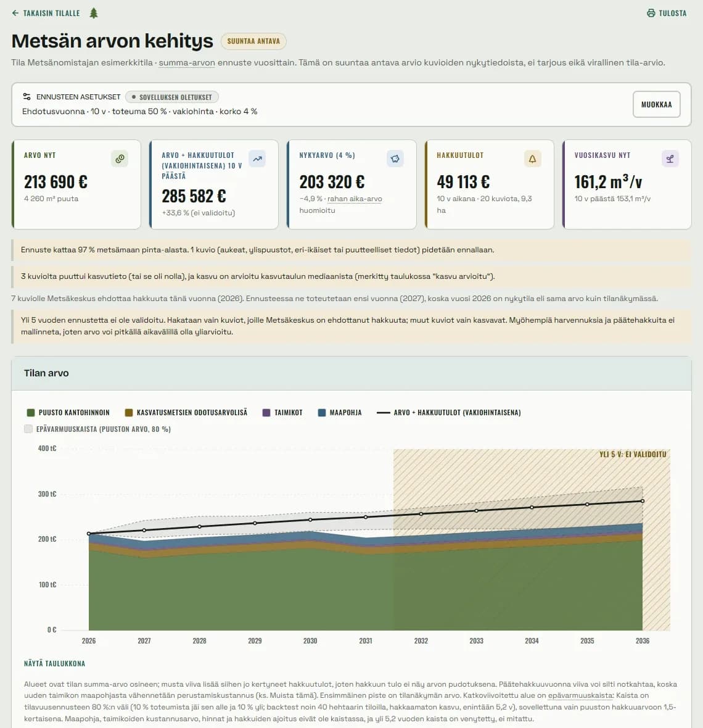Image resolution: width=703 pixels, height=728 pixels.
Task: Click the 'Yli 5 v: ei validoitu' chart label
Action: (x=633, y=455)
